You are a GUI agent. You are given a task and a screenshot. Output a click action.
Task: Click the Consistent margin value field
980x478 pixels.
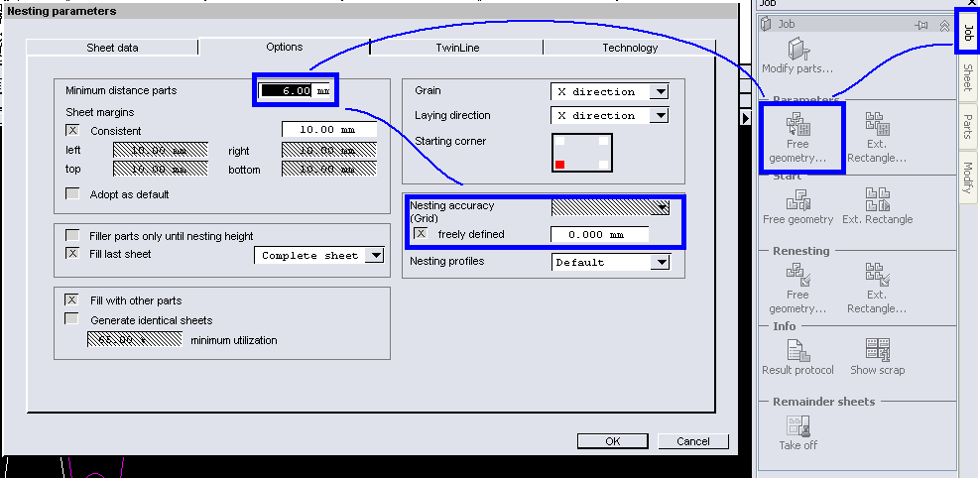pos(329,130)
